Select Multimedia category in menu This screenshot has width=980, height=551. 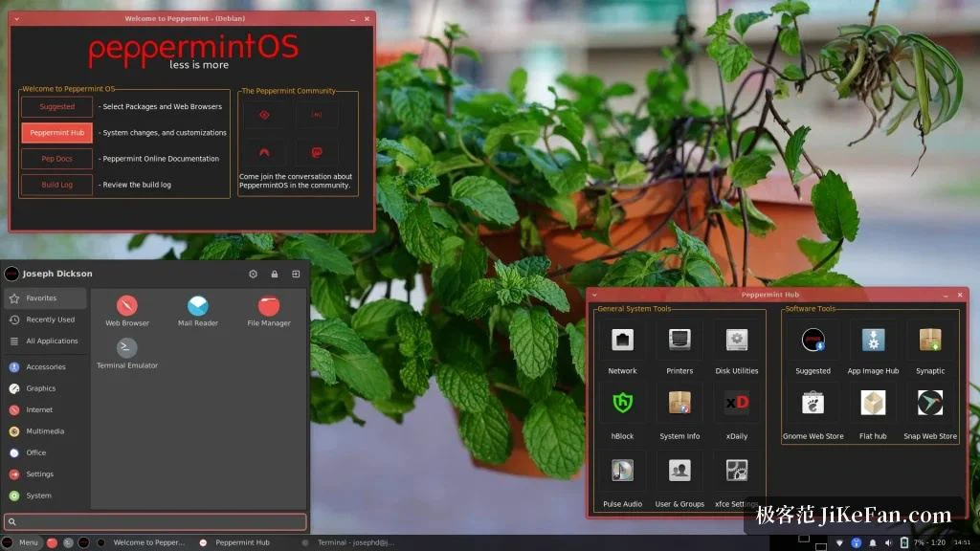(x=45, y=431)
